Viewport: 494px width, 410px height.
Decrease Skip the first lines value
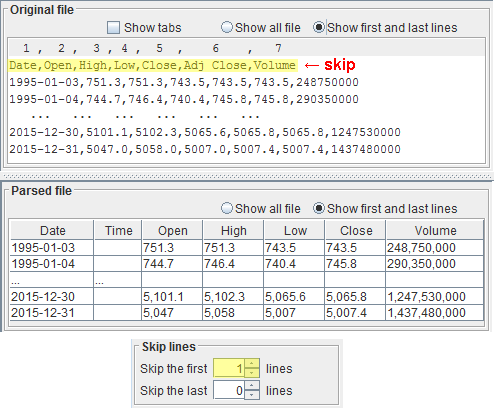252,373
